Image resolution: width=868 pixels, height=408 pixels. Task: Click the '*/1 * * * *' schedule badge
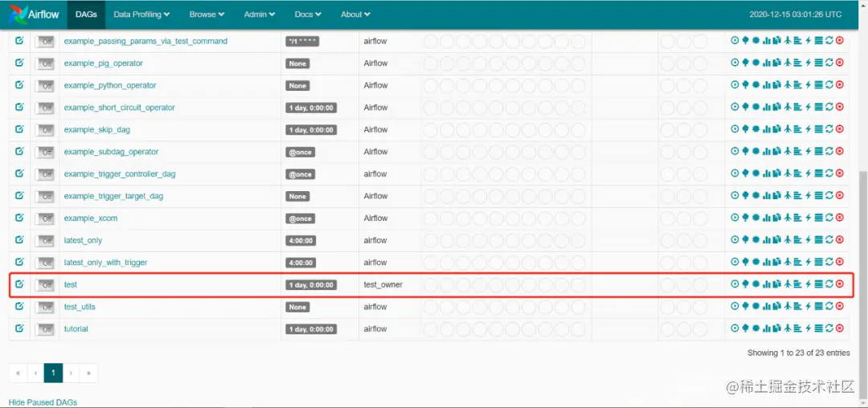[302, 42]
